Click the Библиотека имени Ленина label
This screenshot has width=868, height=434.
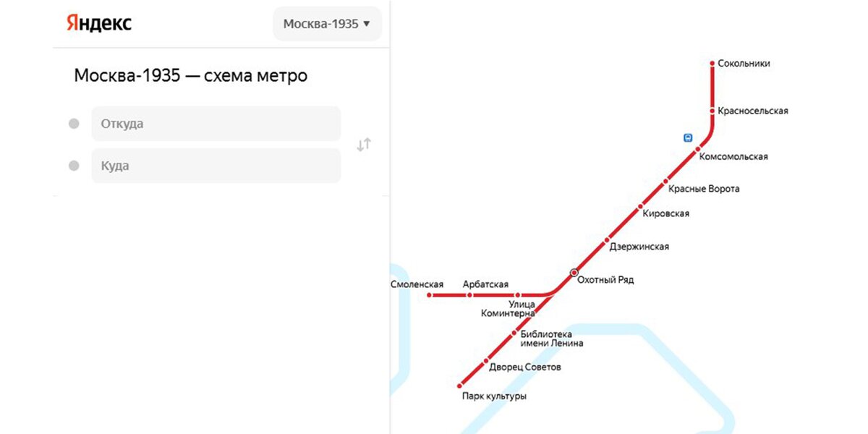tap(551, 339)
